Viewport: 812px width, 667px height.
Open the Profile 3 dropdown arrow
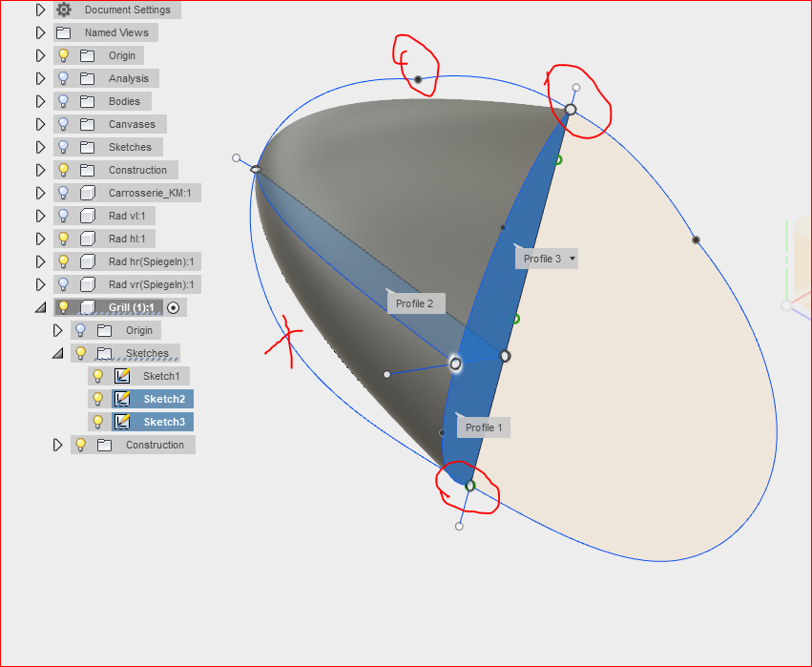point(570,258)
